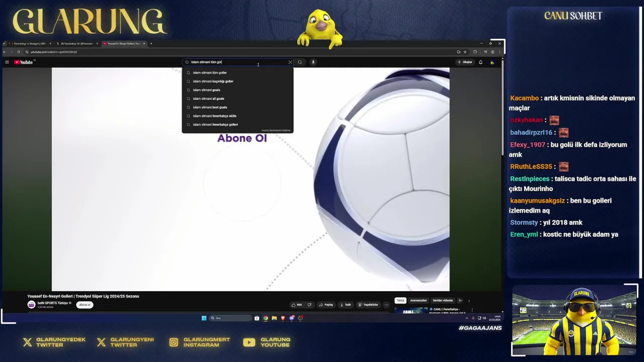The image size is (644, 362).
Task: Clear the YouTube search box text
Action: [x=290, y=62]
